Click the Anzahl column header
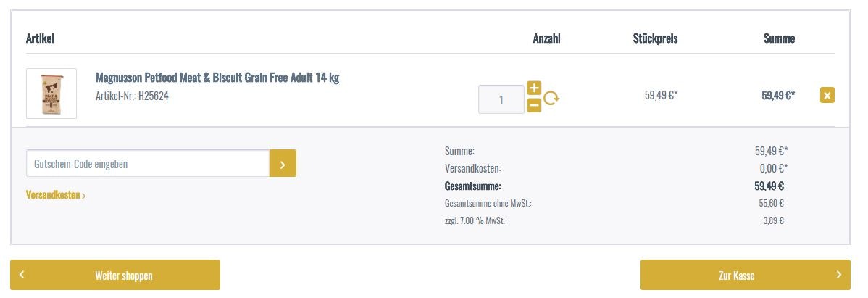Image resolution: width=868 pixels, height=298 pixels. click(x=546, y=38)
